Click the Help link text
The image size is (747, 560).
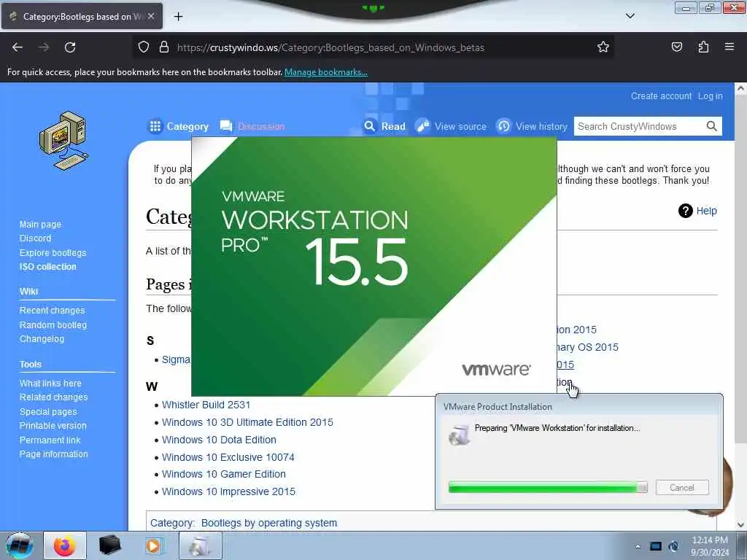tap(706, 211)
